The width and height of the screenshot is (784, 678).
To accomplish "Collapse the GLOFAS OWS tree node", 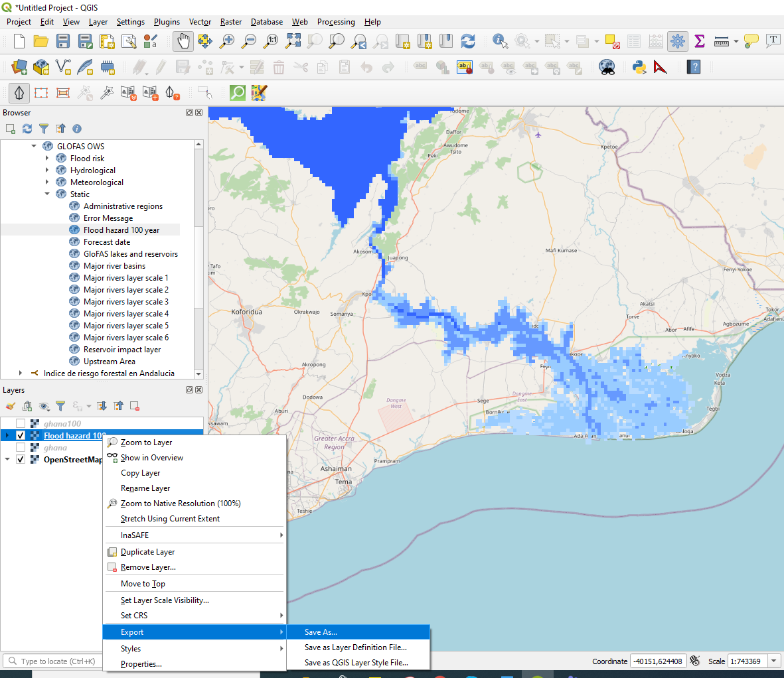I will pyautogui.click(x=34, y=147).
